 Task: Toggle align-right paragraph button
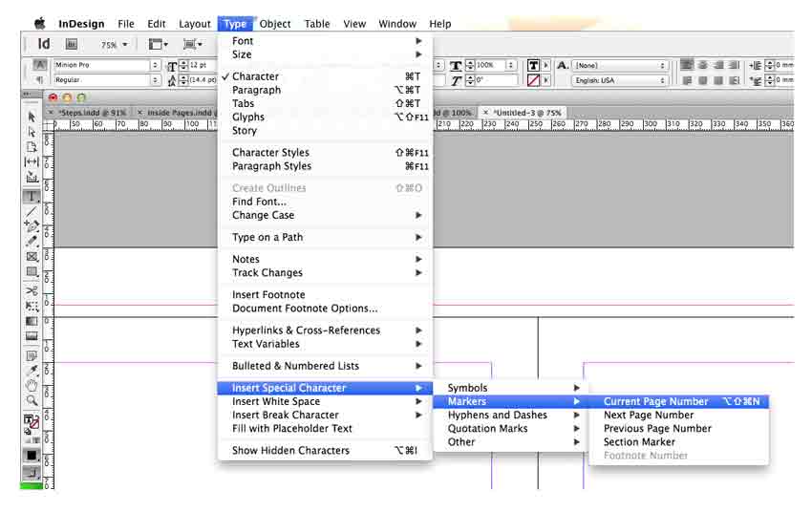[718, 65]
